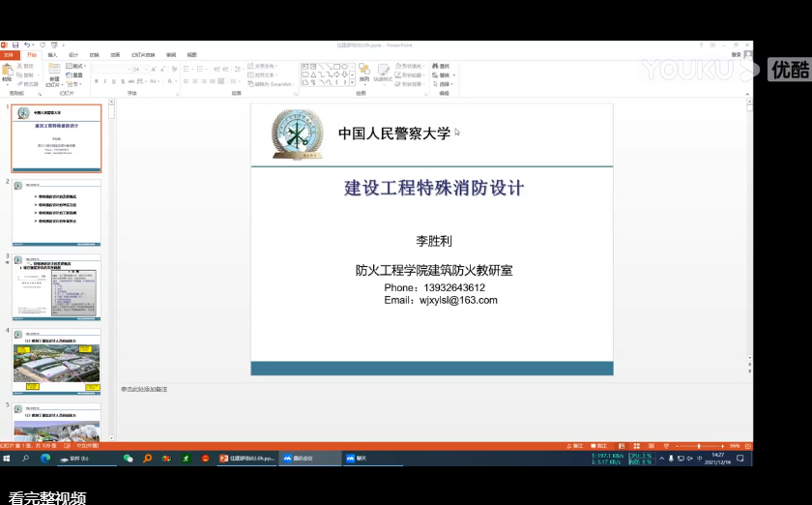Open the 聊天 window from the taskbar
Viewport: 812px width, 505px height.
pos(372,459)
